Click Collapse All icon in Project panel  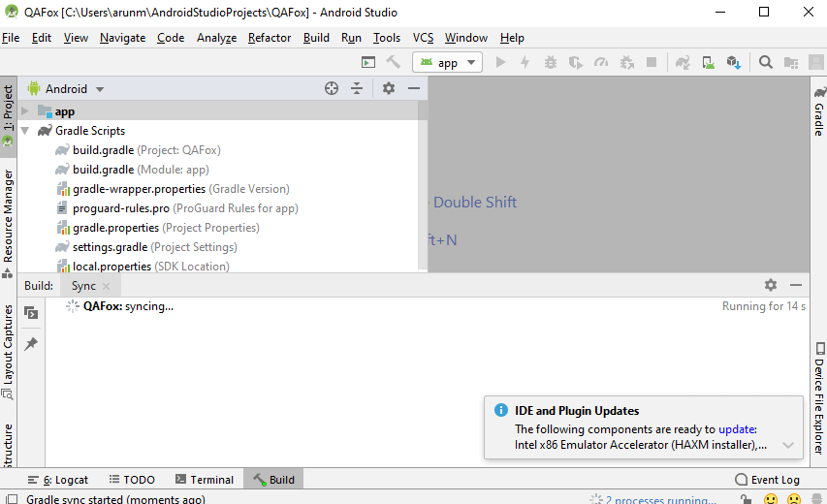pos(357,88)
